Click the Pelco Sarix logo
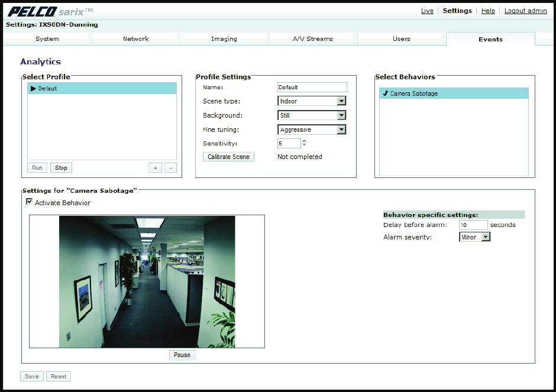This screenshot has height=392, width=556. click(50, 12)
